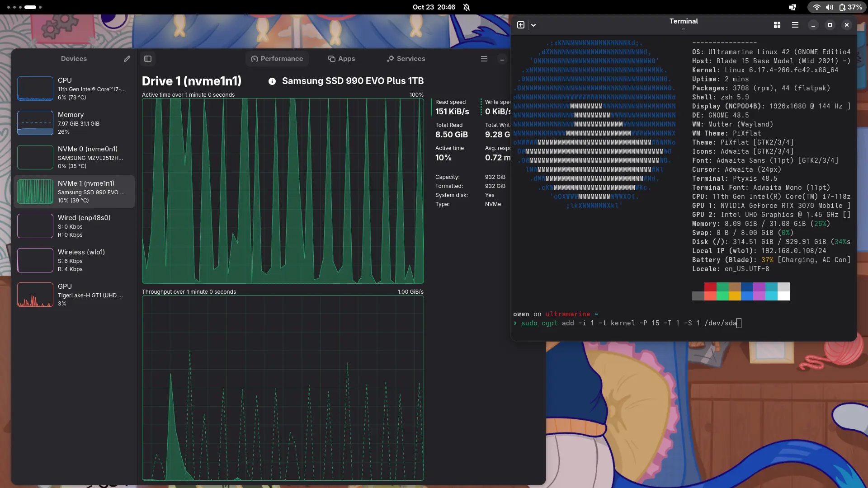Select the Performance tab

tap(277, 59)
